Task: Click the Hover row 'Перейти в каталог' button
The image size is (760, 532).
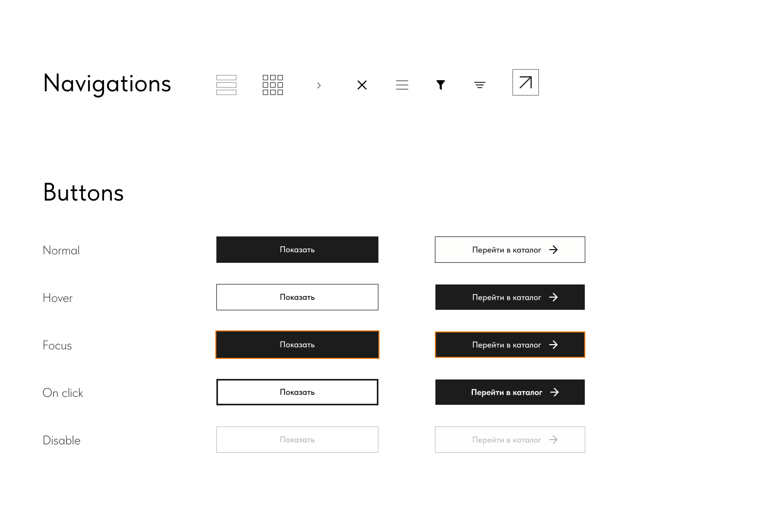Action: (510, 297)
